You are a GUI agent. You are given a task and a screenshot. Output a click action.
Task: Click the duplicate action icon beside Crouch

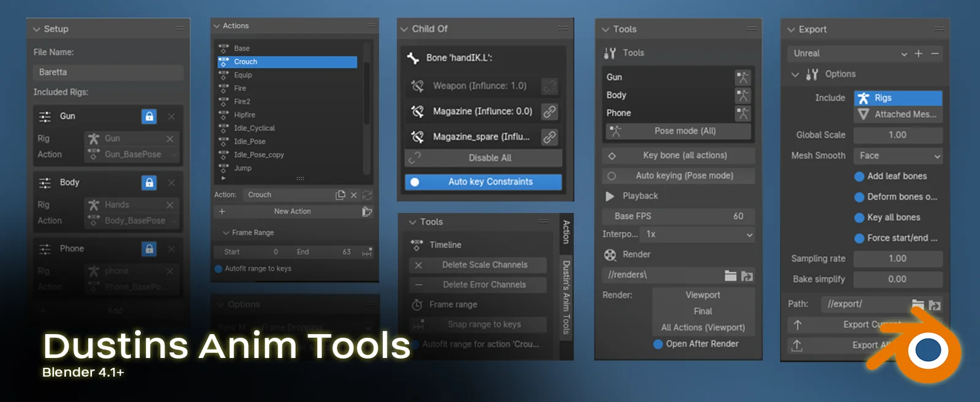(x=341, y=195)
